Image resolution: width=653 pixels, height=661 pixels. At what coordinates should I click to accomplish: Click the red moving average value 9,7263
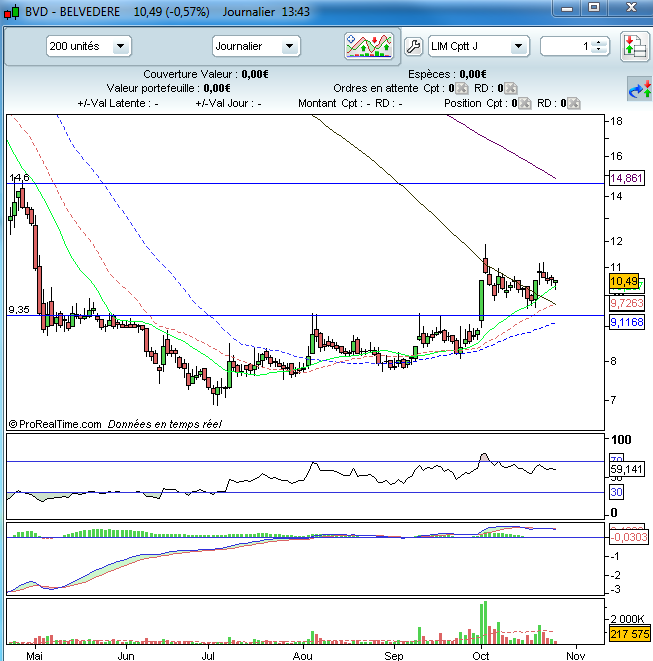(x=627, y=303)
